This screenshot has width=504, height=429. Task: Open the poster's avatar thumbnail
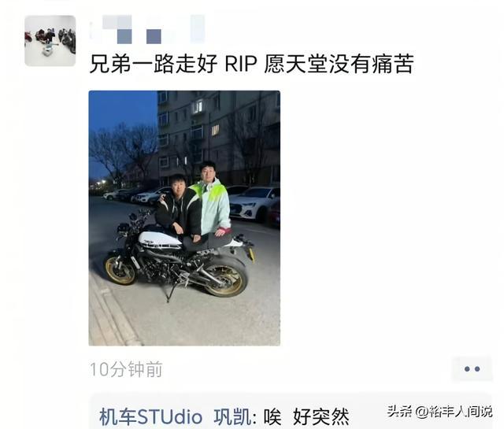[50, 41]
